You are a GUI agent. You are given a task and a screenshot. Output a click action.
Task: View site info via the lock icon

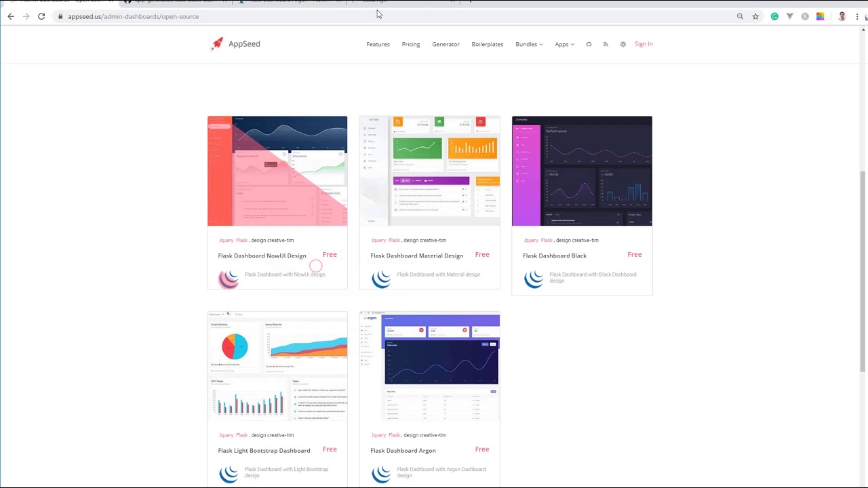60,16
